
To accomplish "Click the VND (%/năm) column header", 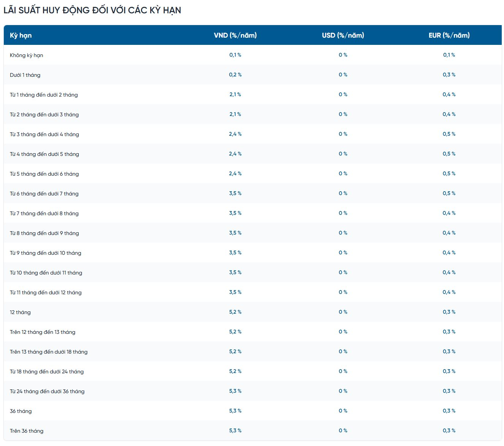I will point(235,35).
